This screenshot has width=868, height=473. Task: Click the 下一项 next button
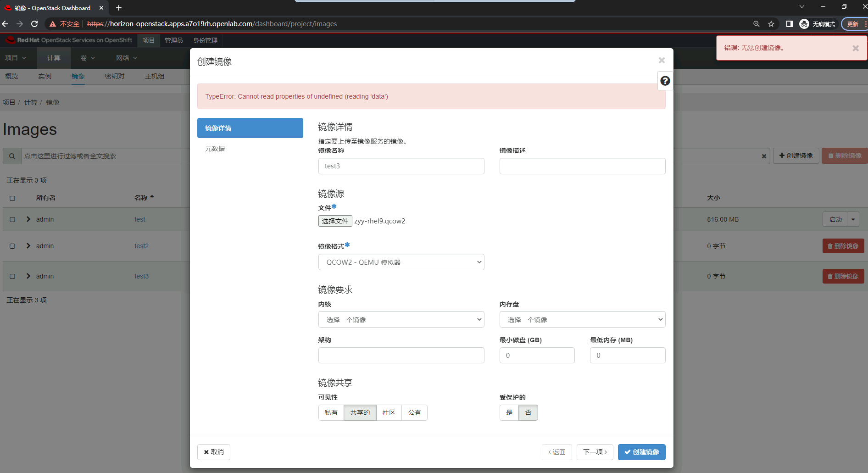click(x=595, y=452)
